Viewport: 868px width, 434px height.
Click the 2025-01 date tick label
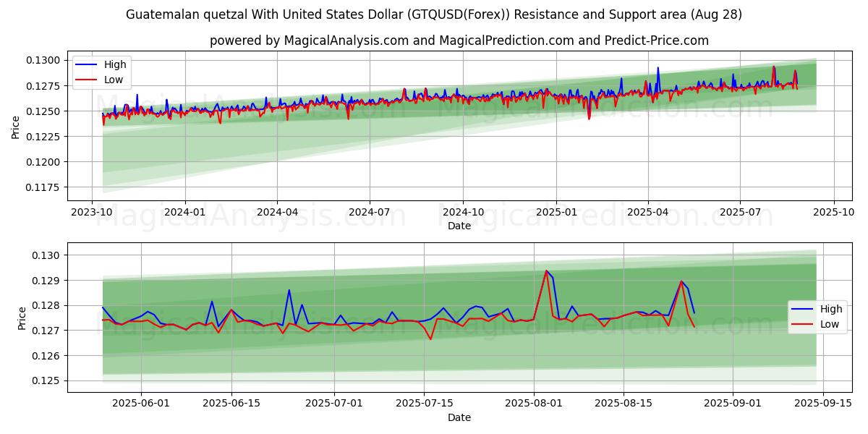point(556,213)
